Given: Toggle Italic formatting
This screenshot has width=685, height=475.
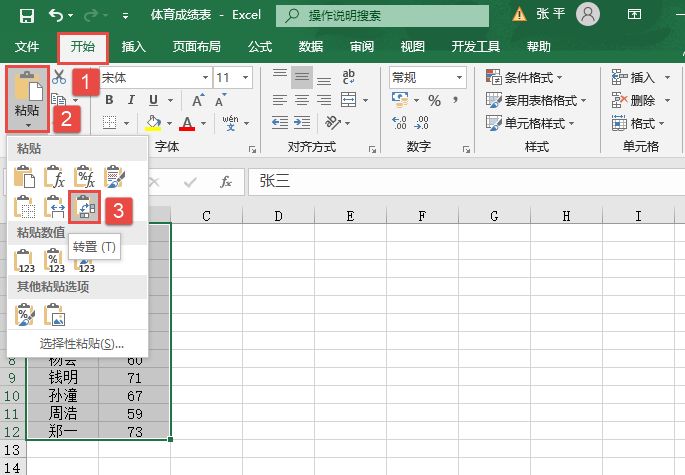Looking at the screenshot, I should 131,100.
